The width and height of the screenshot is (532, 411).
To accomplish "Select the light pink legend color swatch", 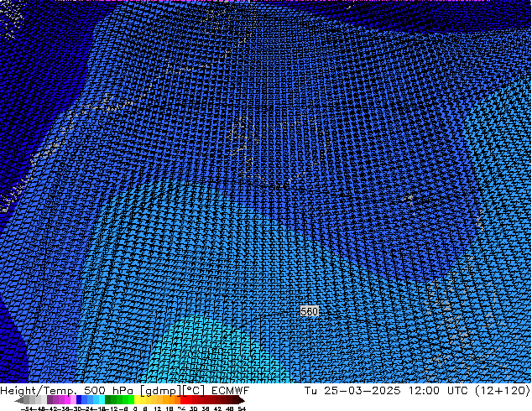I will (73, 400).
